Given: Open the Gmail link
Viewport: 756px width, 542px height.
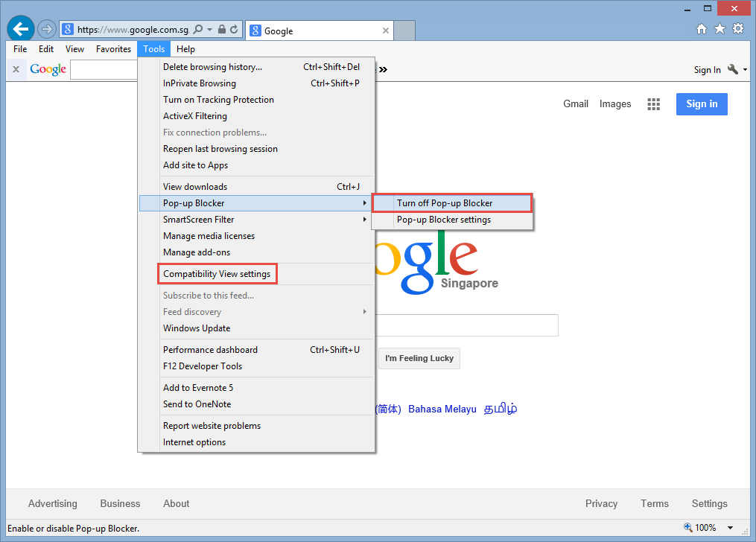Looking at the screenshot, I should point(576,104).
